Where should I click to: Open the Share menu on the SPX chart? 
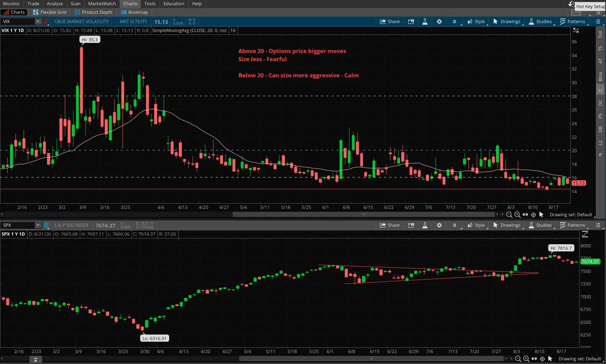click(390, 225)
